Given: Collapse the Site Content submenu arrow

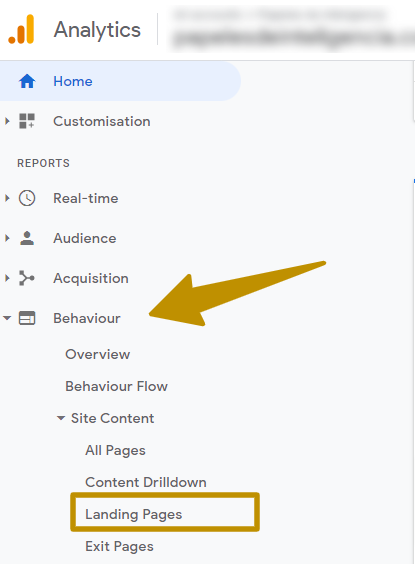Looking at the screenshot, I should [x=61, y=418].
